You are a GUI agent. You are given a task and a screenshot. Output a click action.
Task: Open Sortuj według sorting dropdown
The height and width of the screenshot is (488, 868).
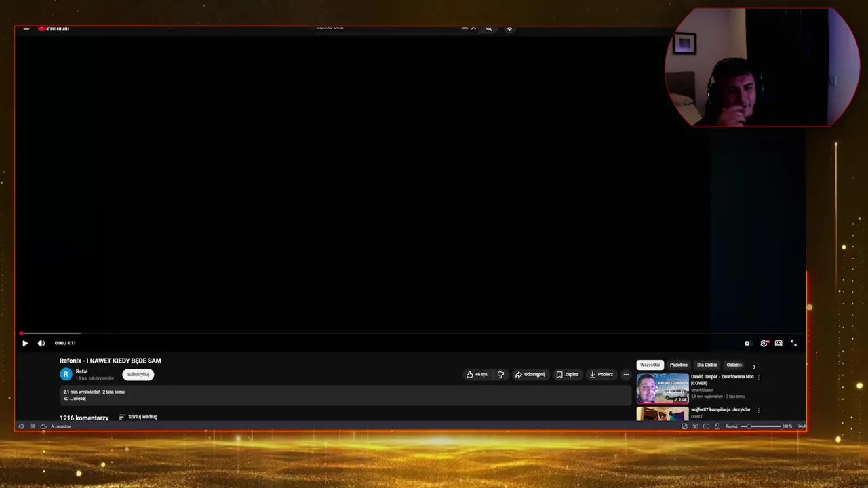click(x=138, y=417)
